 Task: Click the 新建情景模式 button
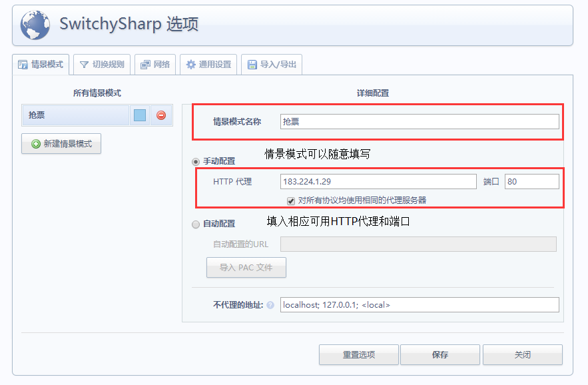click(x=61, y=144)
